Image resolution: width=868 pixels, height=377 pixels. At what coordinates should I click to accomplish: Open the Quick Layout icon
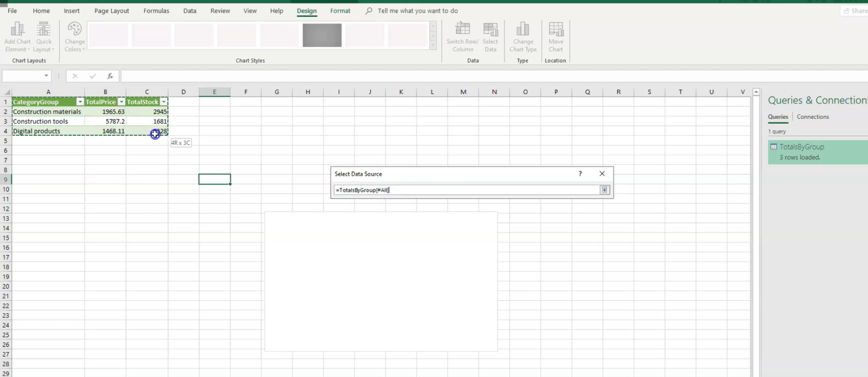[x=44, y=30]
